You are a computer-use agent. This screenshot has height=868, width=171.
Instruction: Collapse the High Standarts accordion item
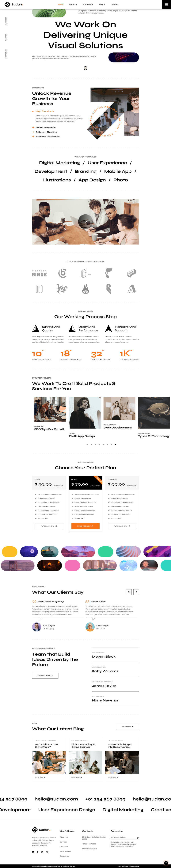pos(43,111)
